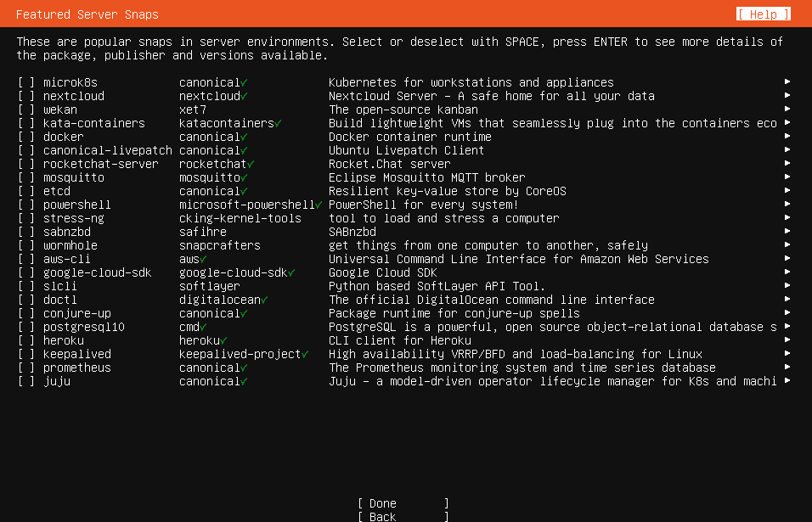Expand the heroku row details arrow
Screen dimensions: 812x522
pos(787,340)
